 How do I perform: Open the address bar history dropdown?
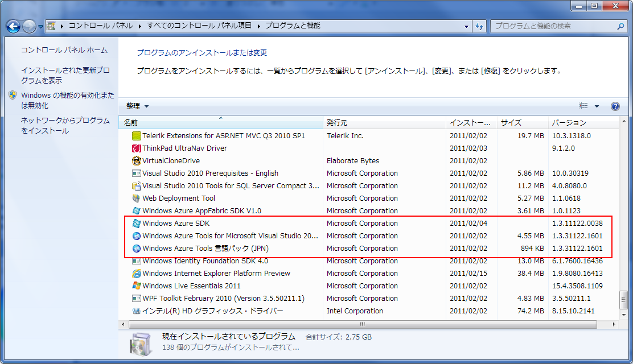tap(466, 26)
